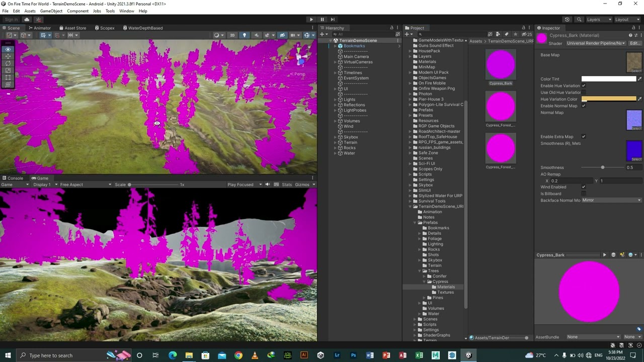Lock the Inspector panel

point(633,28)
